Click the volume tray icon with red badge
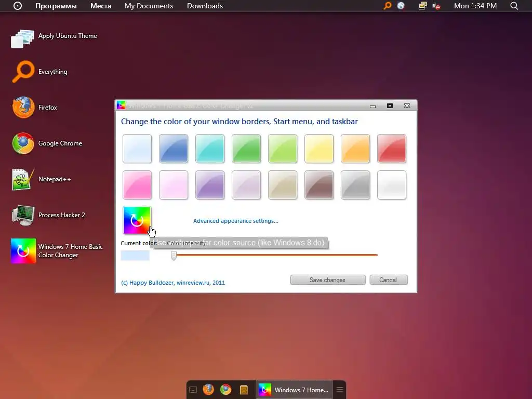532x399 pixels. [x=436, y=6]
